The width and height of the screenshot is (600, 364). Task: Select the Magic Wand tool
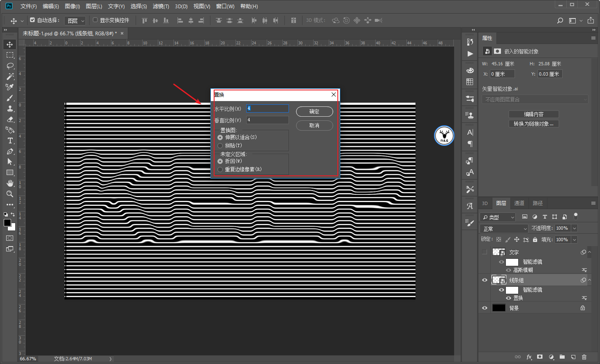click(10, 76)
